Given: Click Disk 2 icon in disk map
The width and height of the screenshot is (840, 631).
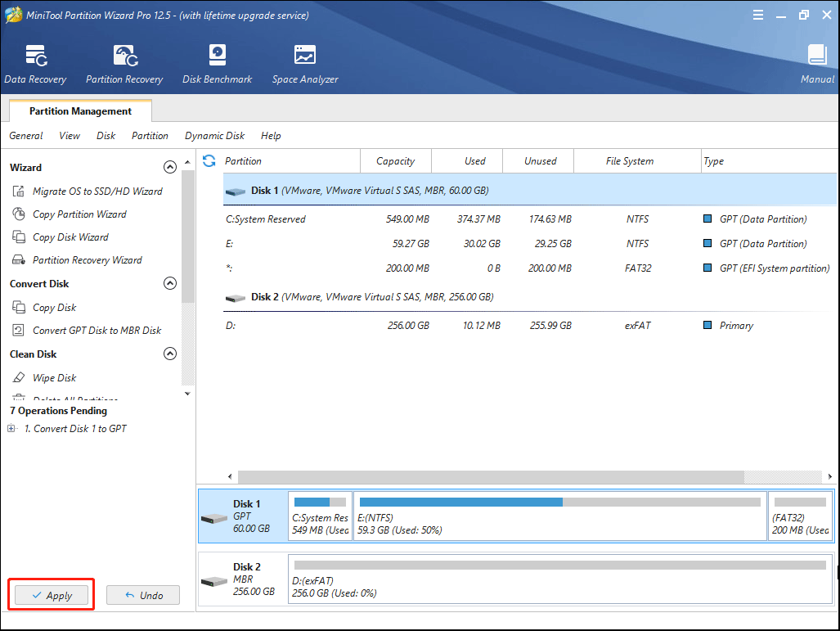Looking at the screenshot, I should (x=214, y=582).
